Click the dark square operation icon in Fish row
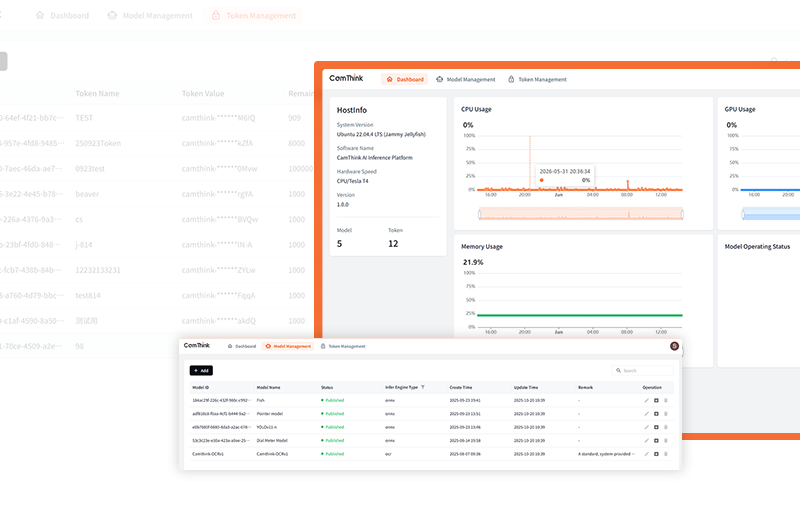The width and height of the screenshot is (800, 515). tap(656, 401)
